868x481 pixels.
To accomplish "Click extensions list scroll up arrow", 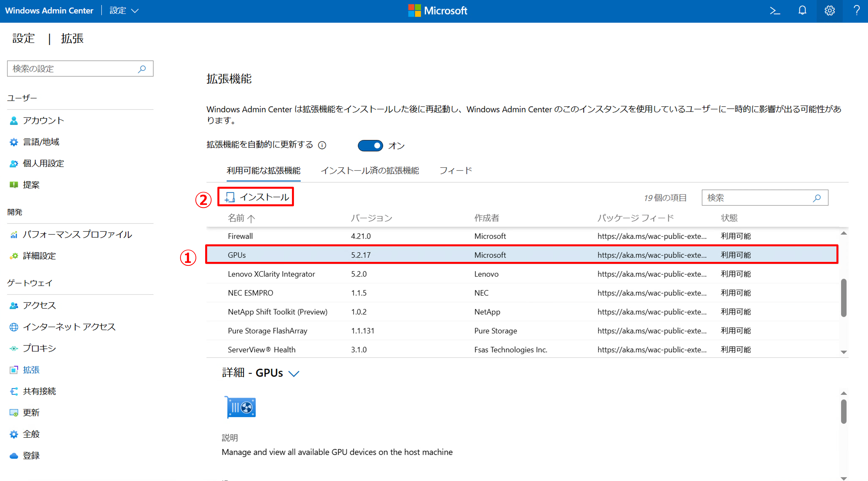I will click(843, 233).
